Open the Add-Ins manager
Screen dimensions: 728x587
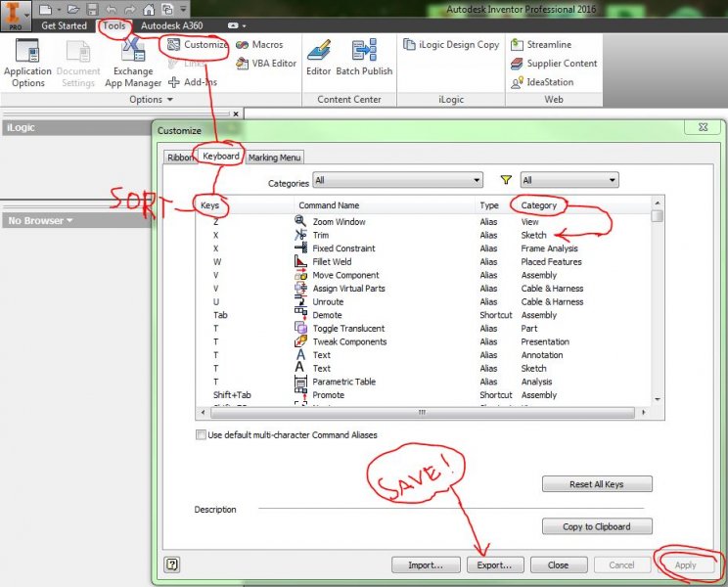[193, 82]
